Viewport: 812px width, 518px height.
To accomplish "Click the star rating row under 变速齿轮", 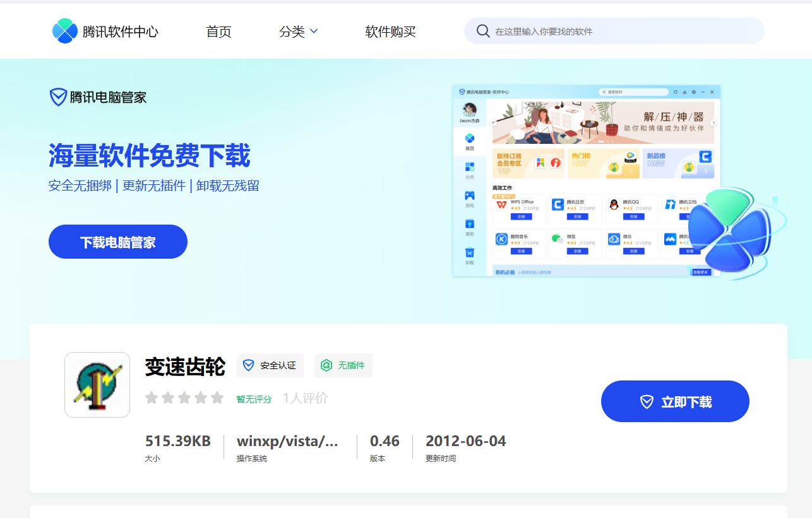I will (184, 398).
